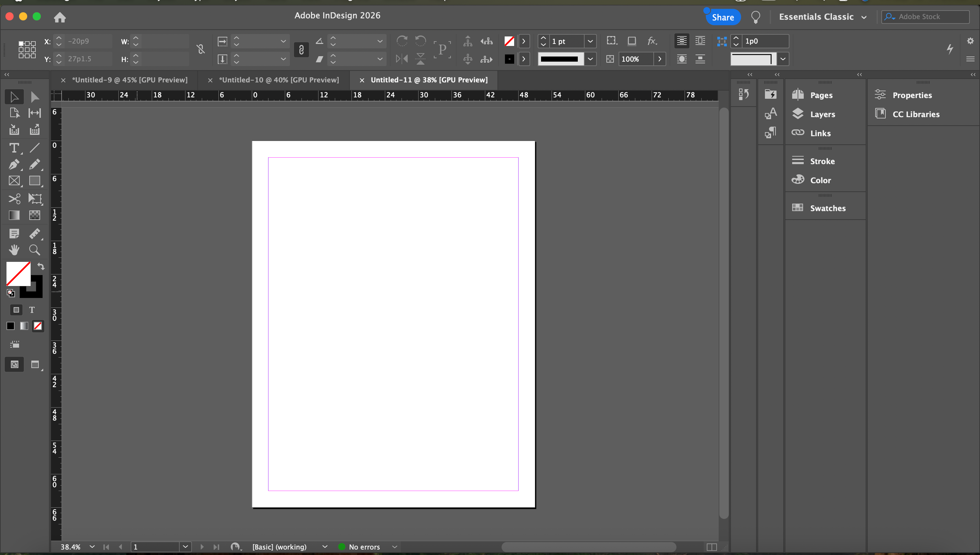
Task: Pick the Hand tool
Action: coord(14,250)
